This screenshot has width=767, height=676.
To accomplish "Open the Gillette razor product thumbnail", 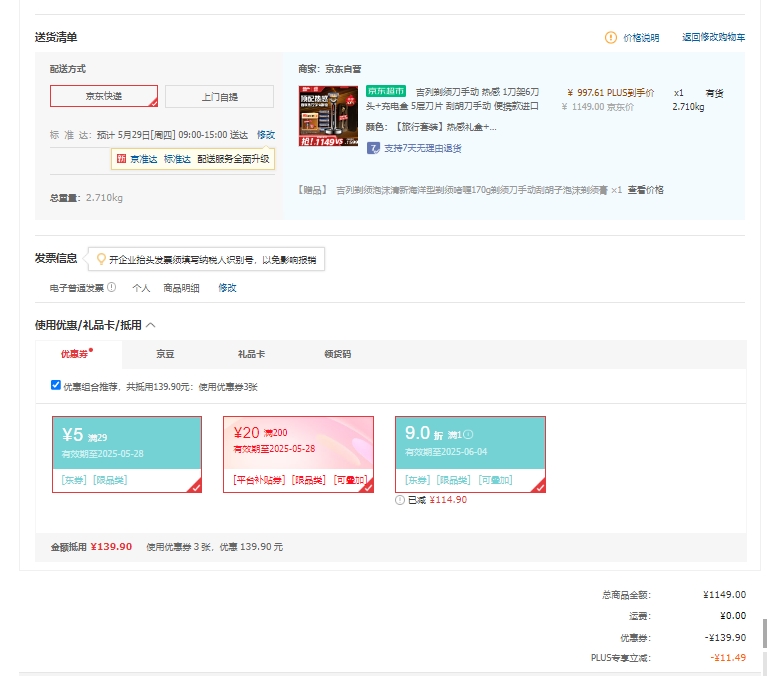I will point(328,118).
